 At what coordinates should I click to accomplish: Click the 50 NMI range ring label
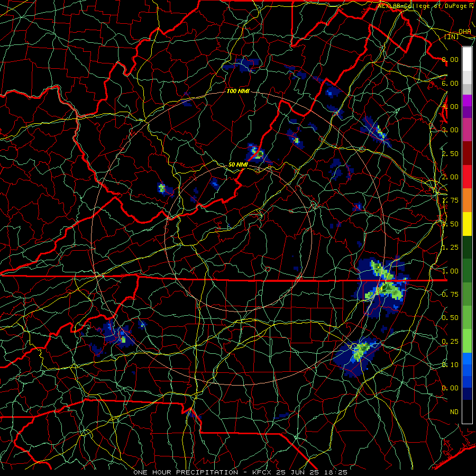pyautogui.click(x=238, y=164)
